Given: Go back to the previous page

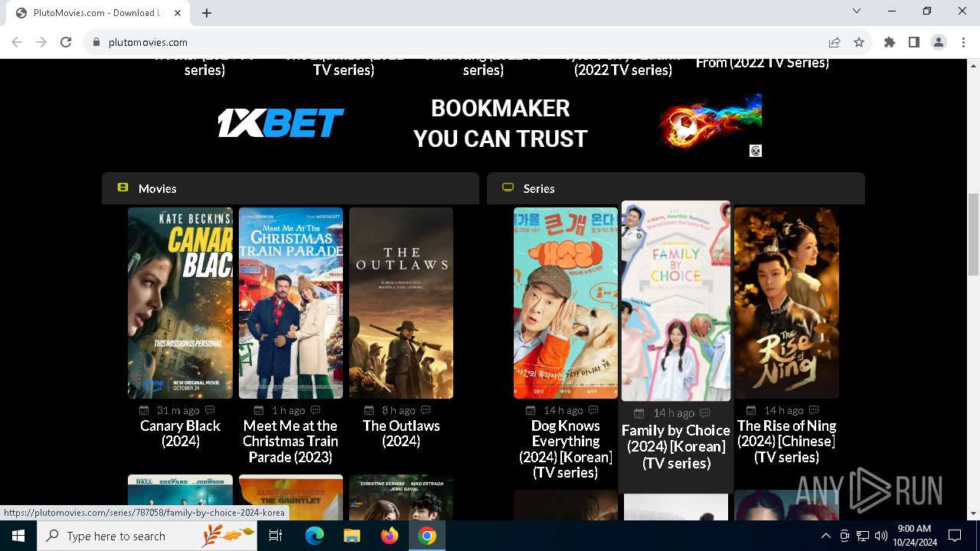Looking at the screenshot, I should [17, 42].
